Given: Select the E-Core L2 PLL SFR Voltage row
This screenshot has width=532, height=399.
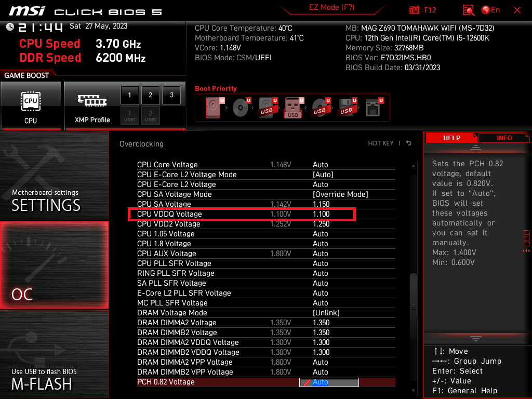Looking at the screenshot, I should [266, 293].
